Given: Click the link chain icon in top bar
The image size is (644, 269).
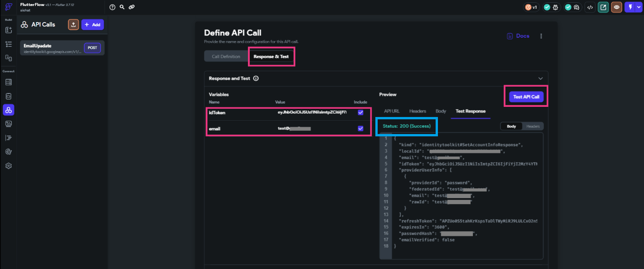Looking at the screenshot, I should click(x=132, y=7).
